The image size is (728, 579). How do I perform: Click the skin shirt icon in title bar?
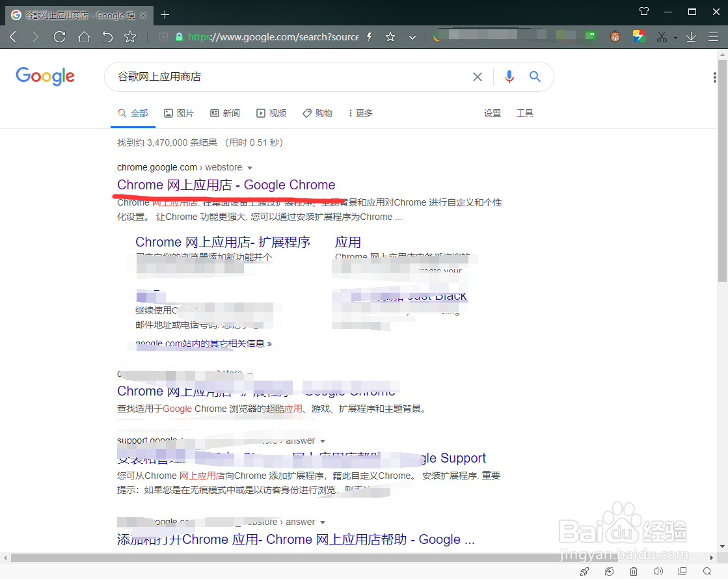click(644, 11)
